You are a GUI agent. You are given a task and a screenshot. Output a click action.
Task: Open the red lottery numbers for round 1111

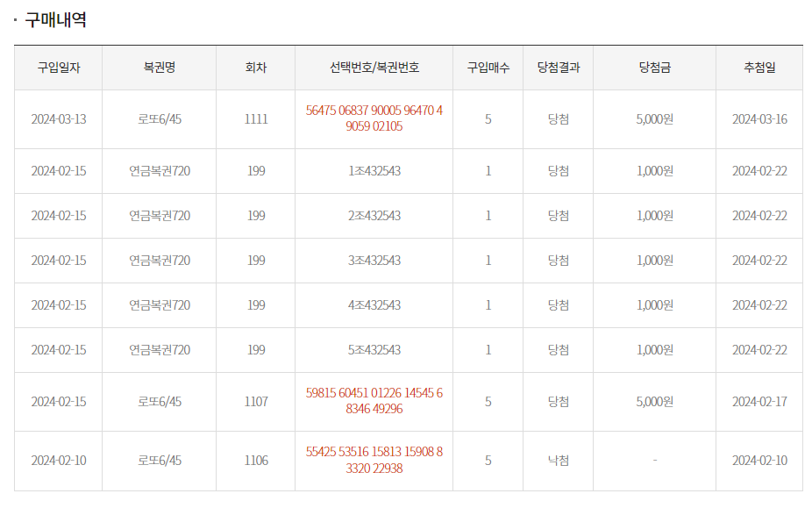(374, 118)
